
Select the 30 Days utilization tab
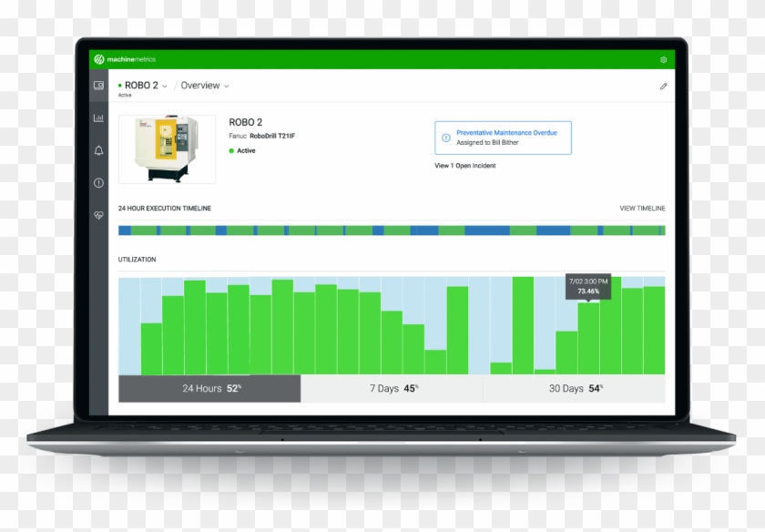point(575,388)
